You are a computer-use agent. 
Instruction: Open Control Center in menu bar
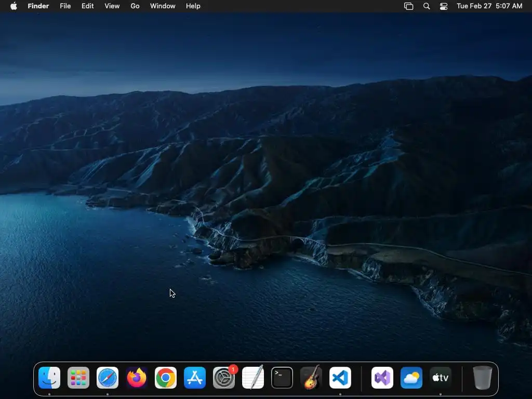(444, 6)
